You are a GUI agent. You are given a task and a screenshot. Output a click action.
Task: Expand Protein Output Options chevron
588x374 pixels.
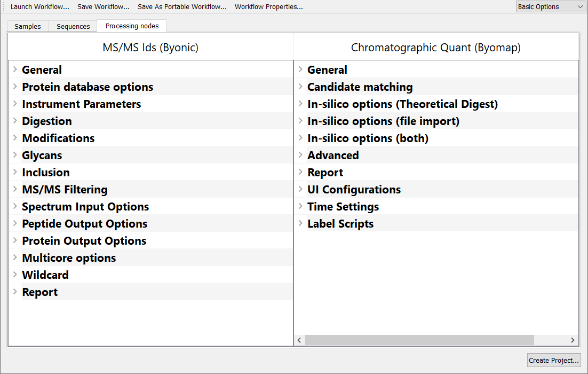pos(15,240)
